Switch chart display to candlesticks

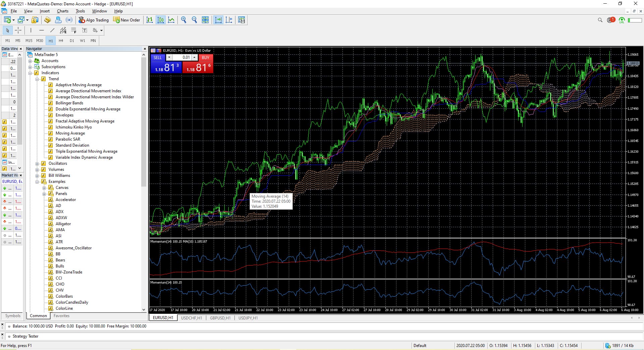pos(161,20)
